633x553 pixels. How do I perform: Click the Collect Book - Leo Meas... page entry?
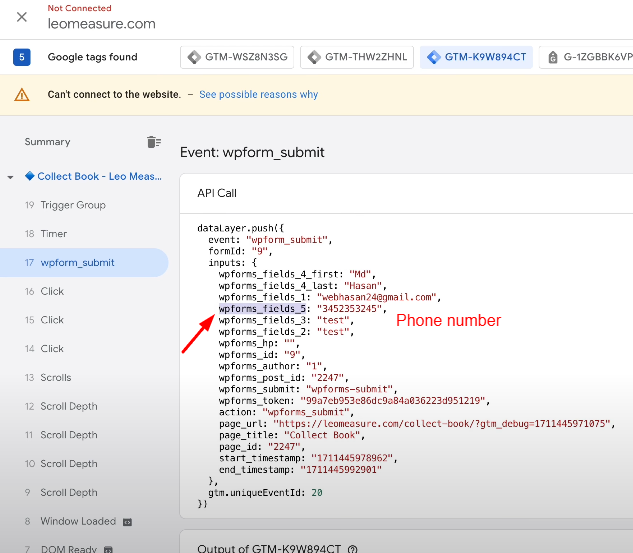(x=99, y=176)
